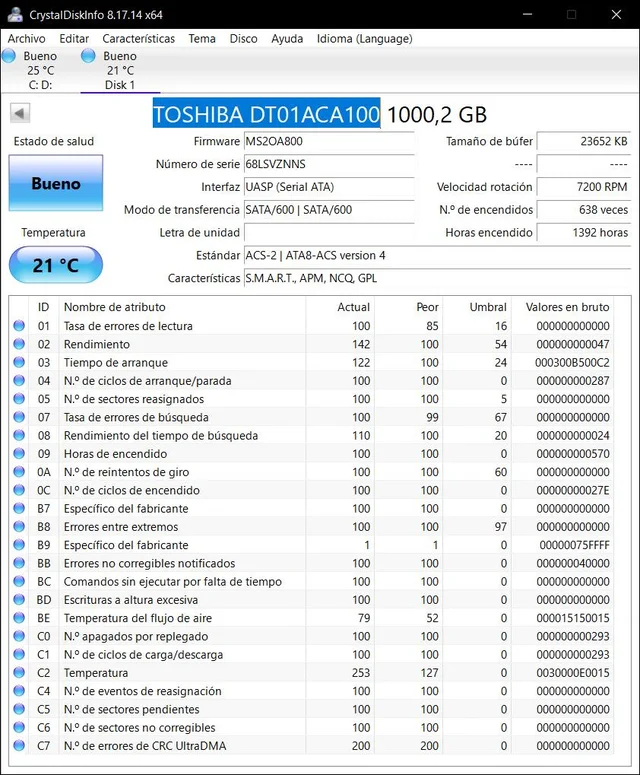The image size is (640, 775).
Task: Click the TOSHIBA DT01ACA100 selected model title
Action: click(x=266, y=114)
